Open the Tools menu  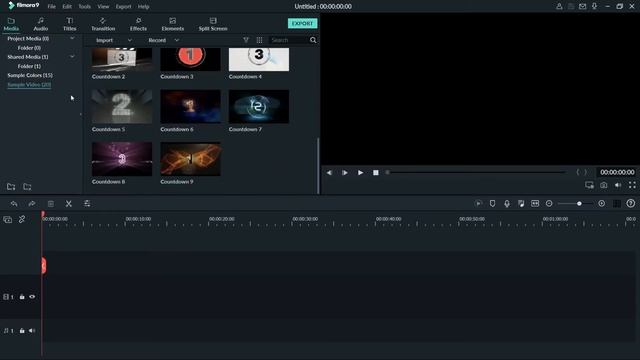(84, 7)
